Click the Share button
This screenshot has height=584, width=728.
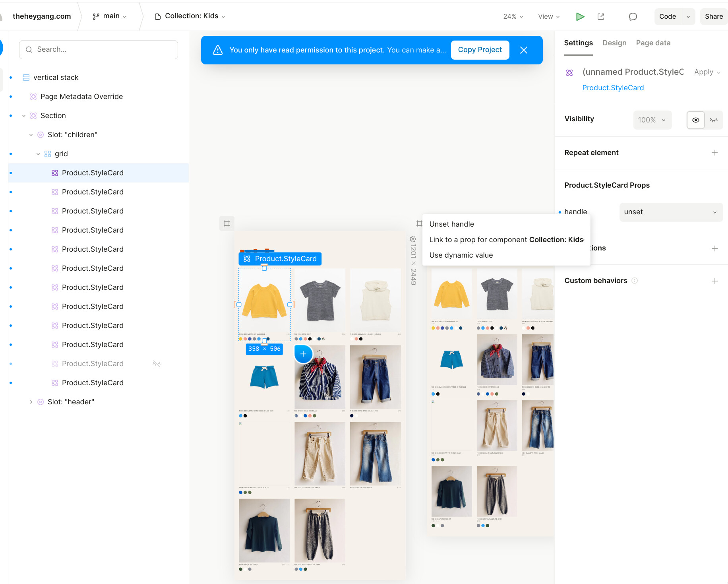pos(714,16)
